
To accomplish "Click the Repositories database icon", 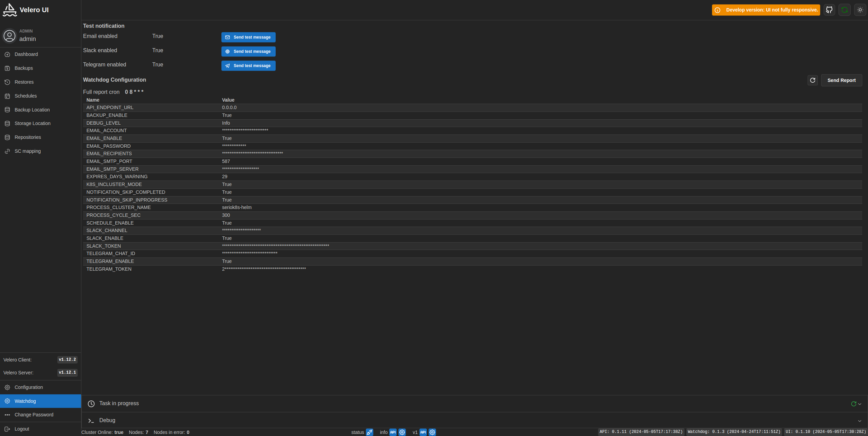I will [x=7, y=137].
